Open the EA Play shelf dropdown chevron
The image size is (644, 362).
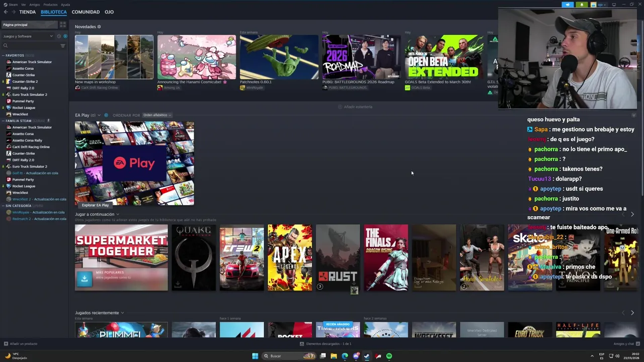point(99,115)
